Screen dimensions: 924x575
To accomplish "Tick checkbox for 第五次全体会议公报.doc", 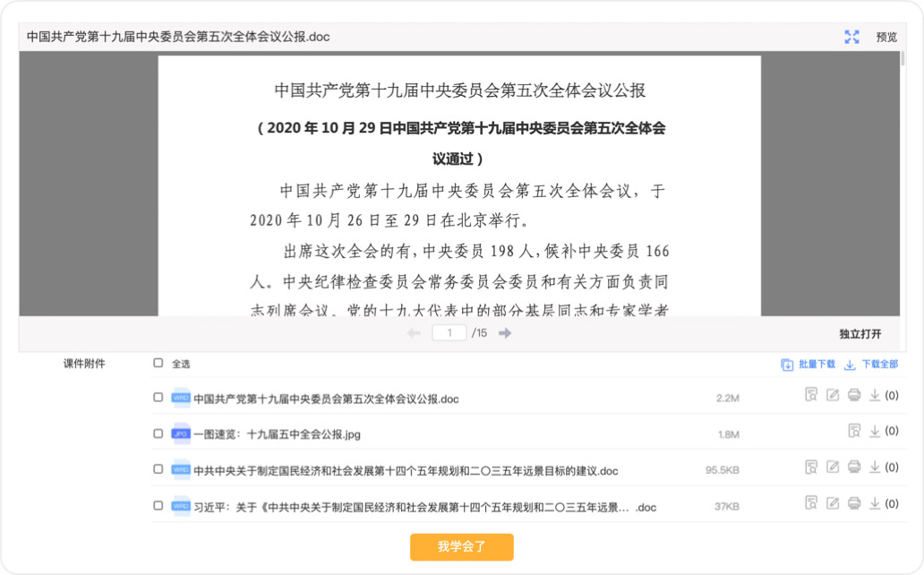I will (x=158, y=397).
